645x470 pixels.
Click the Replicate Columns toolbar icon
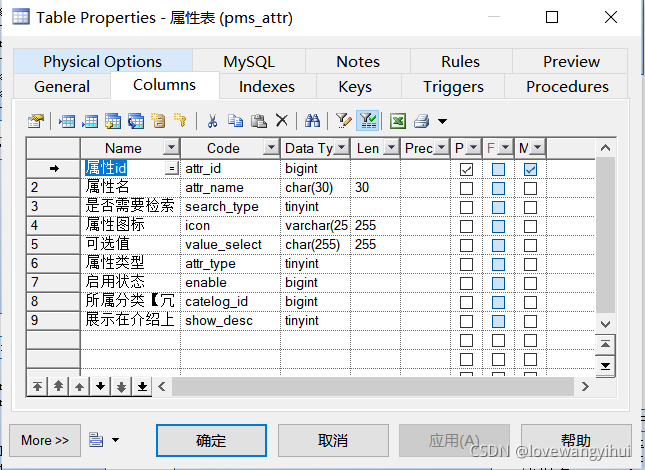136,121
